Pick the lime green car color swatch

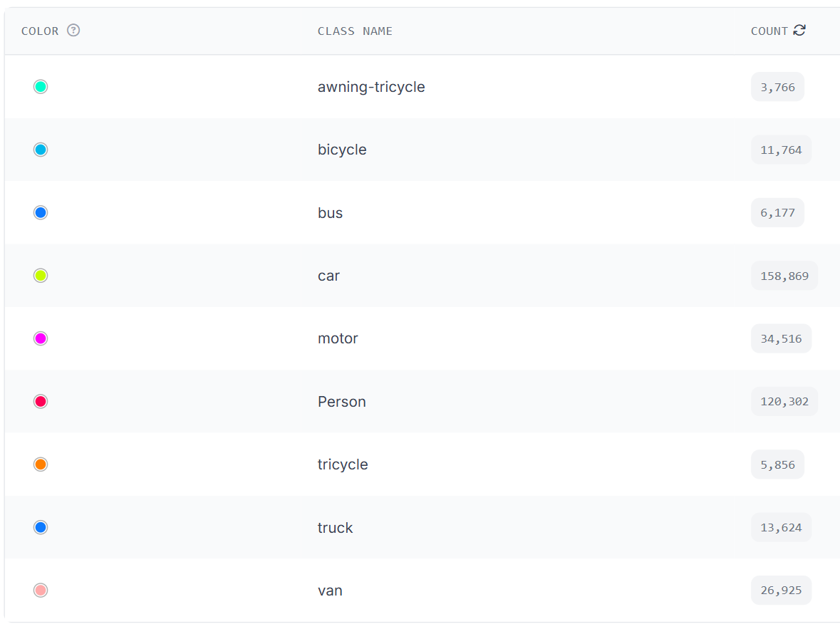[x=41, y=276]
